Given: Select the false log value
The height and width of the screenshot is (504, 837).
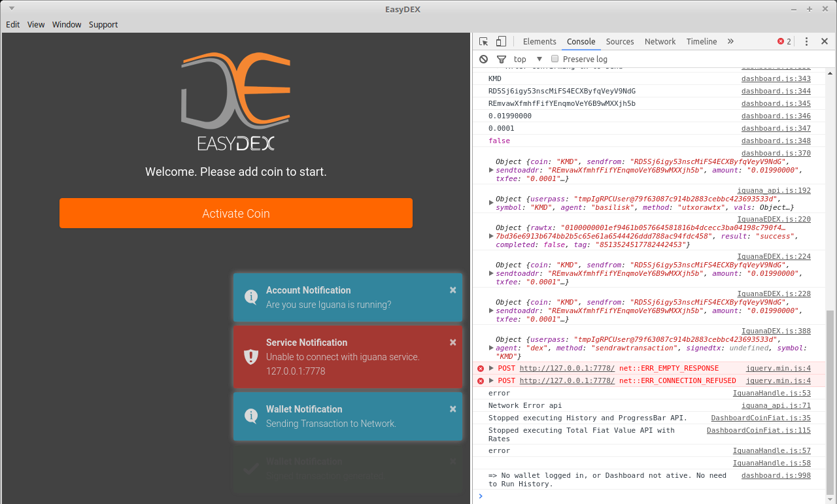Looking at the screenshot, I should [x=499, y=141].
